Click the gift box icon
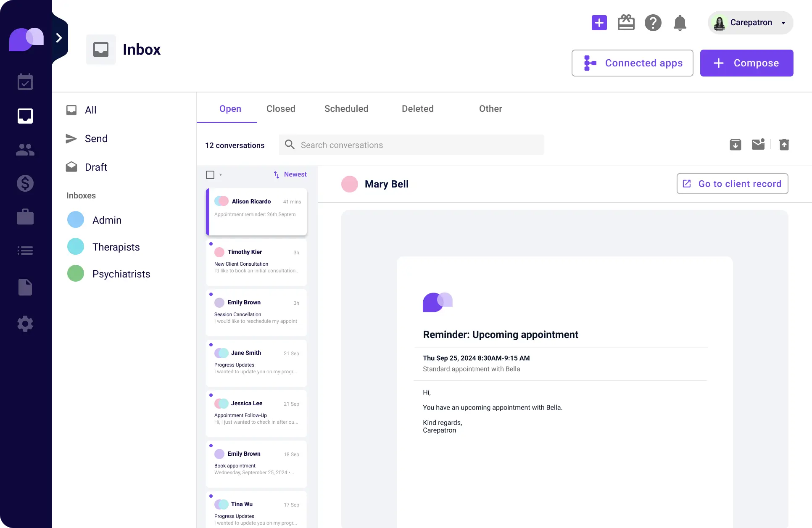Image resolution: width=812 pixels, height=528 pixels. coord(626,23)
